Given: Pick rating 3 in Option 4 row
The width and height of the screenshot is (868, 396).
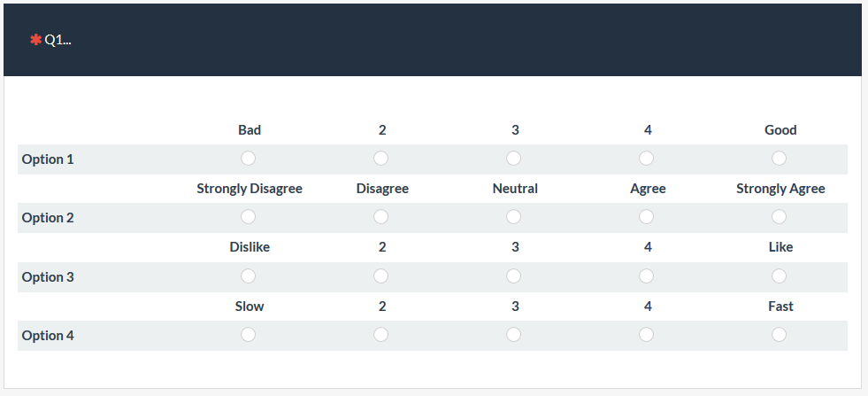Looking at the screenshot, I should (x=514, y=335).
